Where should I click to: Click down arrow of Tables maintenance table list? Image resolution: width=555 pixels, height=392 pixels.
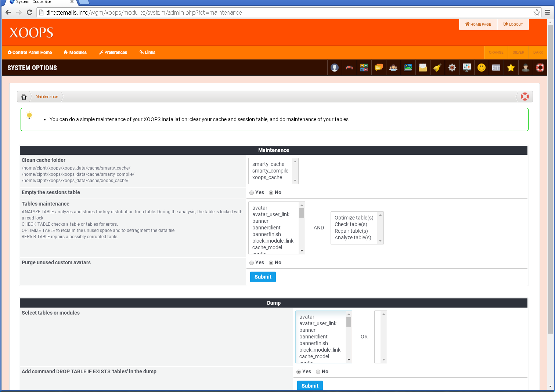pos(302,251)
